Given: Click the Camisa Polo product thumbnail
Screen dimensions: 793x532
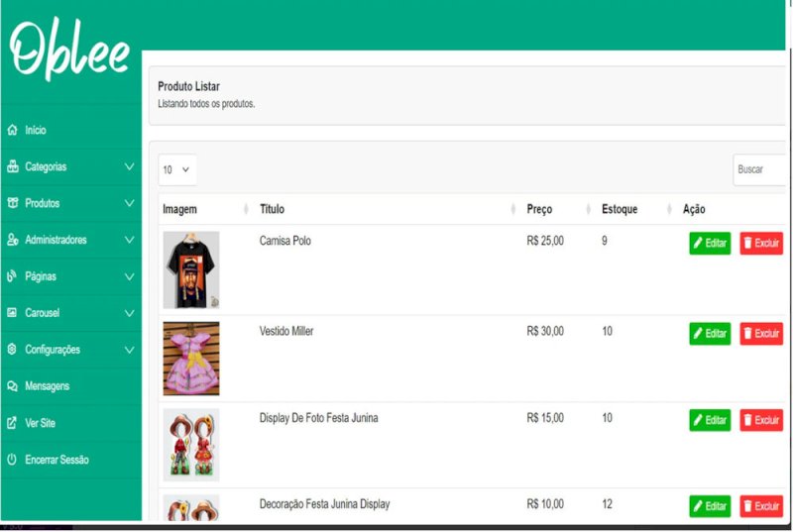Looking at the screenshot, I should coord(190,269).
